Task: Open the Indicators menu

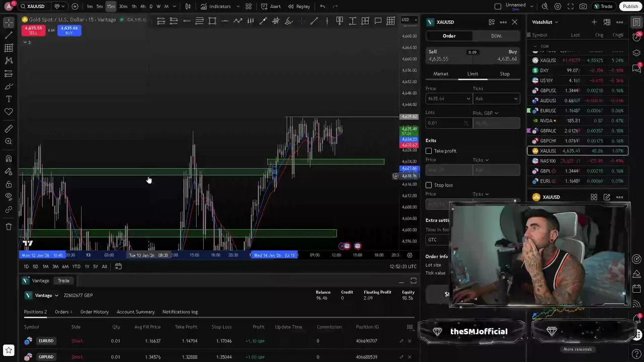Action: (x=216, y=7)
